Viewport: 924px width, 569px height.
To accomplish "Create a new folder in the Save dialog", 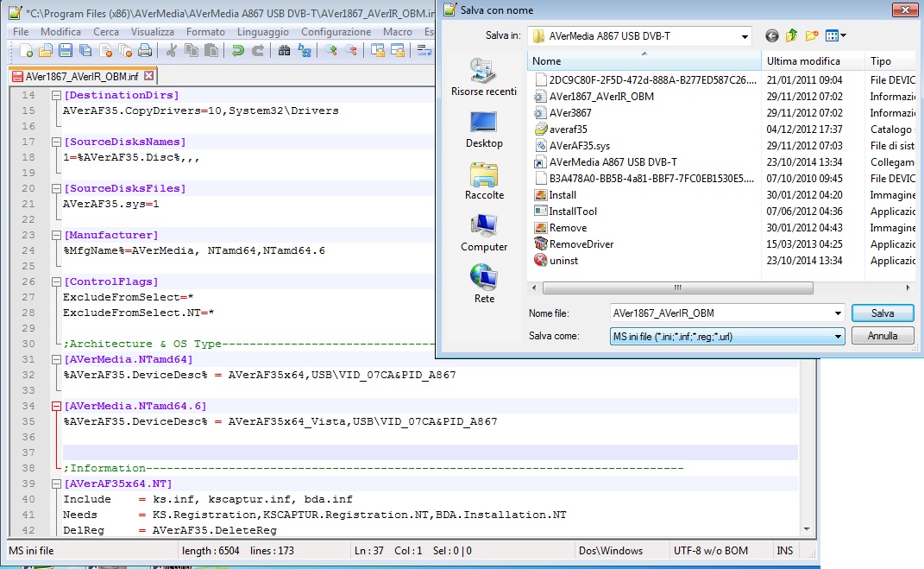I will (812, 36).
